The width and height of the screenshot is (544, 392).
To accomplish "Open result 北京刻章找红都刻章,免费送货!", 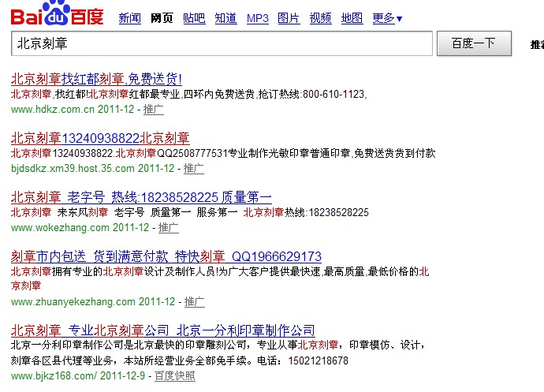I will (96, 79).
